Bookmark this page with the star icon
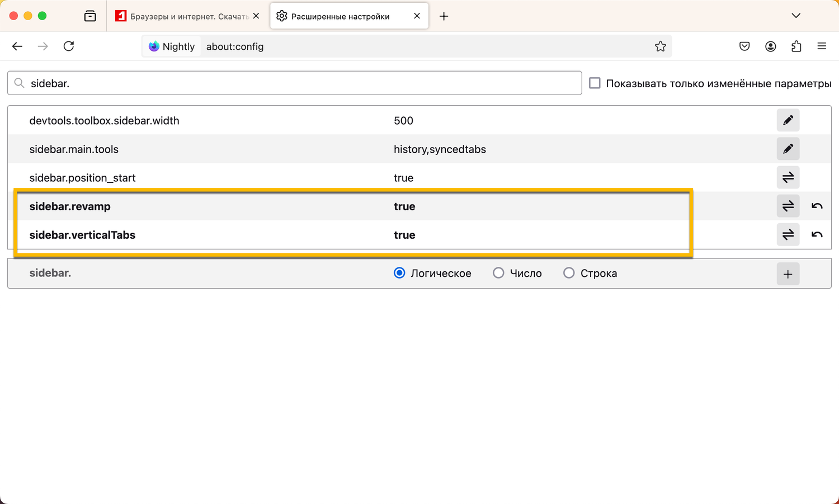This screenshot has height=504, width=839. (x=661, y=46)
